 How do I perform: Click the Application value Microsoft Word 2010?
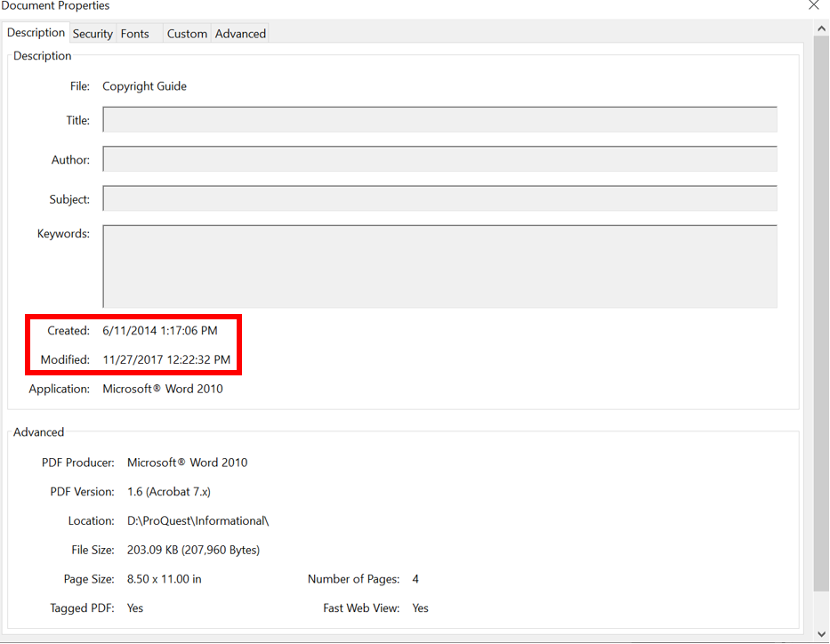[x=163, y=389]
